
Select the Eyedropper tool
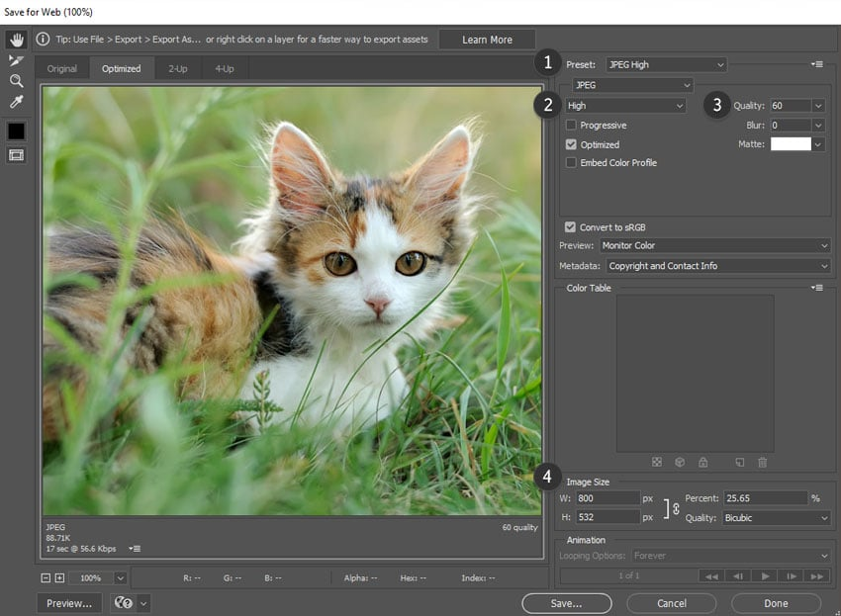pos(16,102)
